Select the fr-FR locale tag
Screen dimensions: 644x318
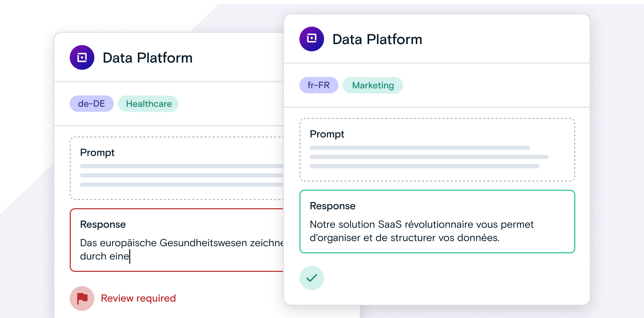tap(319, 85)
